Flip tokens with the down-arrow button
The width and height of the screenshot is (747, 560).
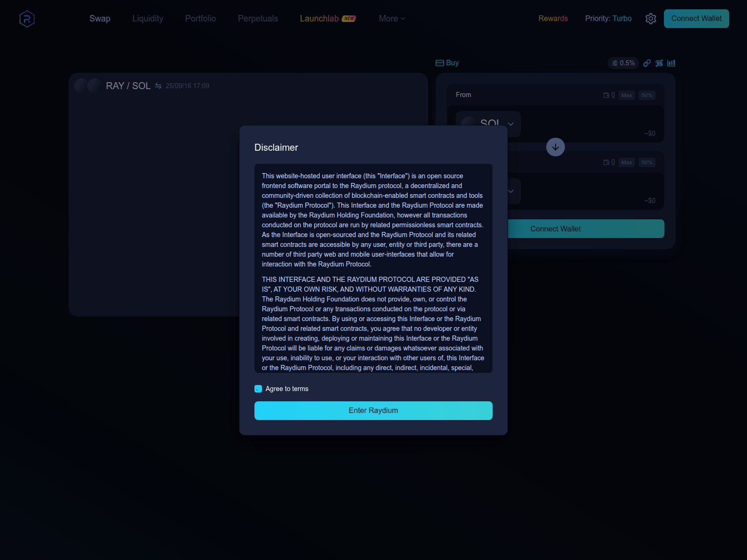[x=556, y=147]
